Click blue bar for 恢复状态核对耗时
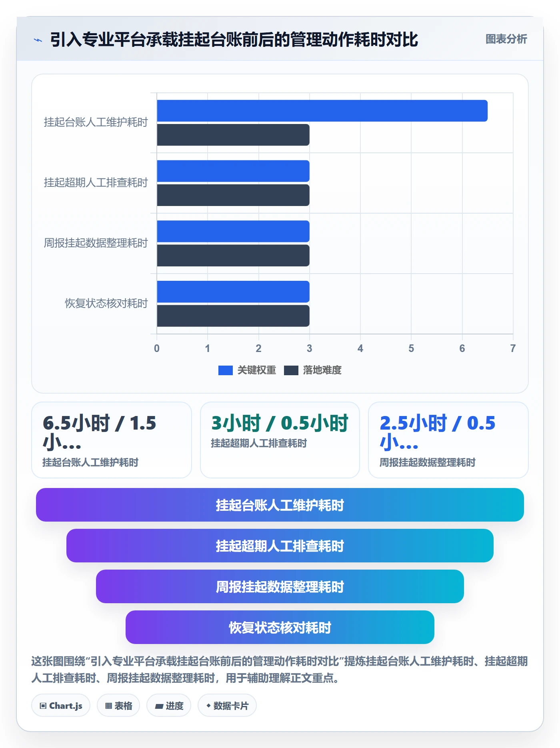 (x=233, y=292)
